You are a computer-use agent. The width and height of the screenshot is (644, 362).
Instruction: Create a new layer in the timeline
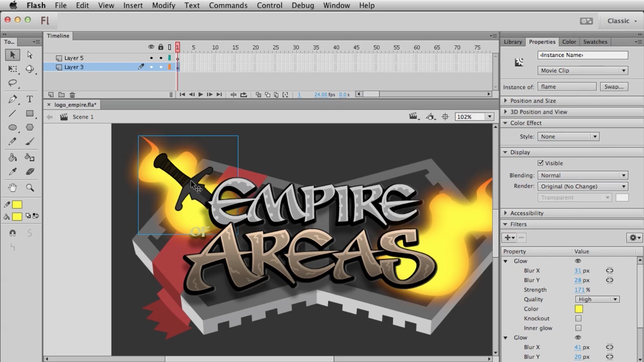51,95
